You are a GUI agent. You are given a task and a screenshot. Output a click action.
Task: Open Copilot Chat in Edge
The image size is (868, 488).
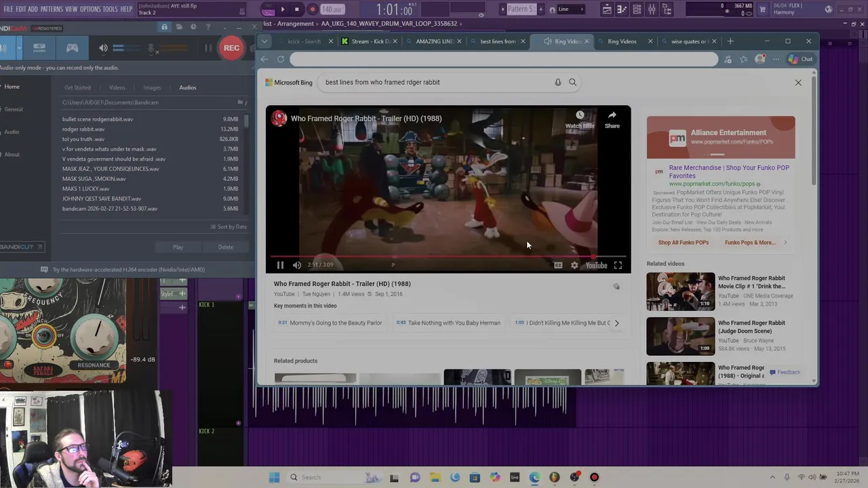point(800,59)
